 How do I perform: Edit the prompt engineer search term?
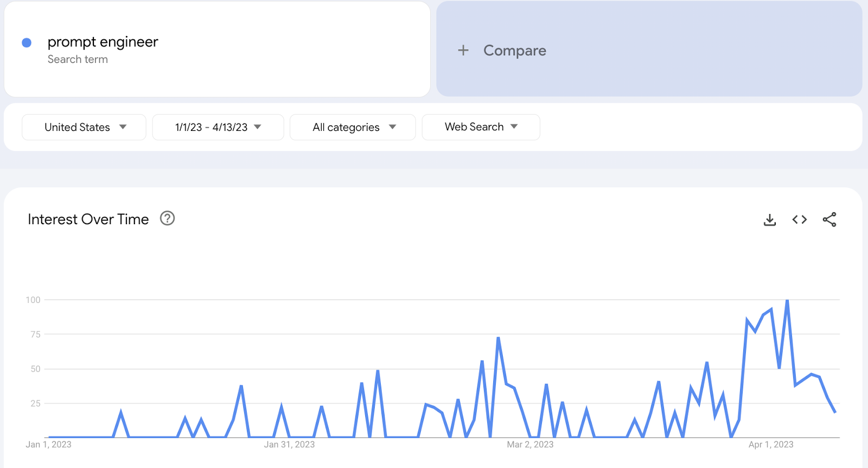click(103, 42)
